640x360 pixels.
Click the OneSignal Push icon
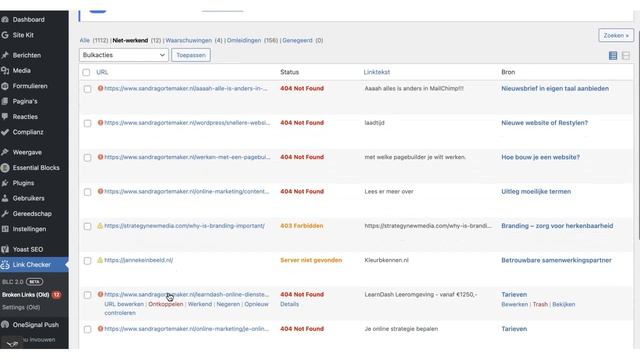[x=5, y=325]
